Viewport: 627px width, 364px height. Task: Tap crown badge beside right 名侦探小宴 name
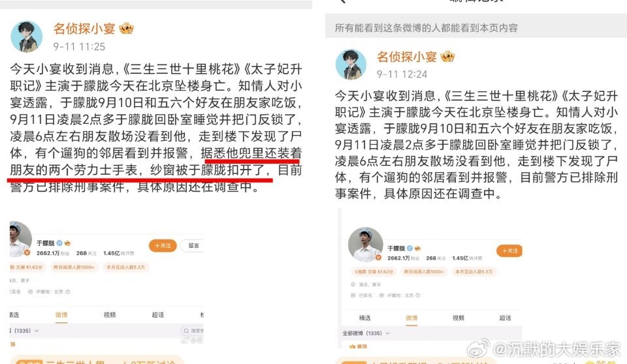pos(447,57)
